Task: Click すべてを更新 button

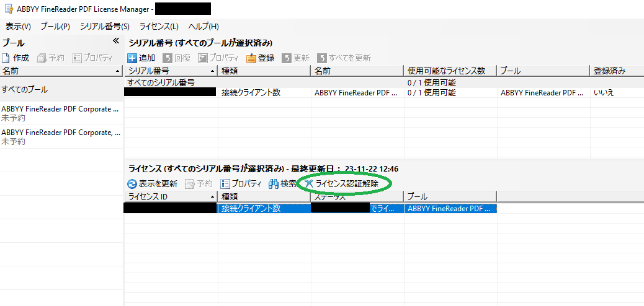Action: point(344,58)
